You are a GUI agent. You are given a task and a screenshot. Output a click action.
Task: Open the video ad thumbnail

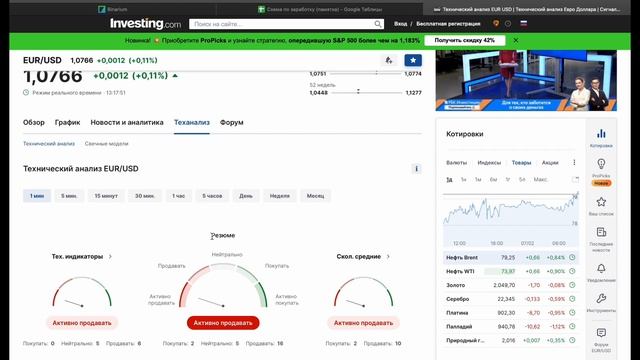[526, 80]
